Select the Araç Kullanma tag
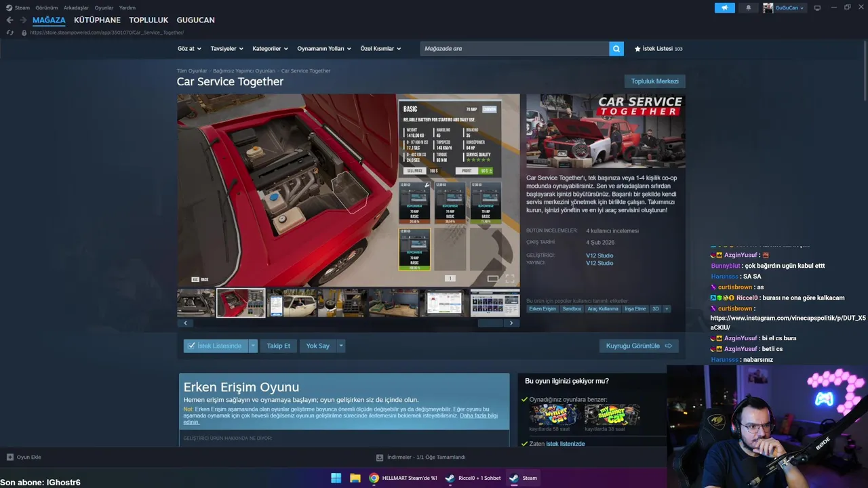868x488 pixels. click(x=603, y=308)
